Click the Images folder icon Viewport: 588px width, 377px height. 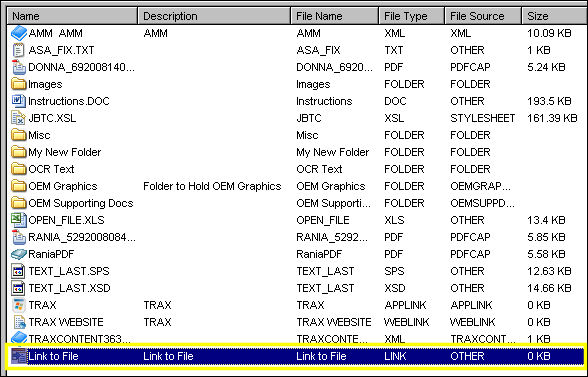click(19, 84)
